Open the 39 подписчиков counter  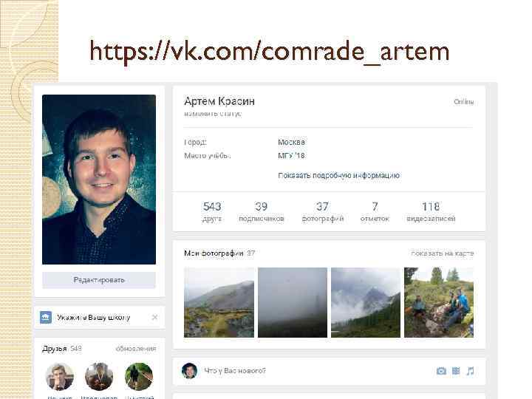(x=262, y=212)
